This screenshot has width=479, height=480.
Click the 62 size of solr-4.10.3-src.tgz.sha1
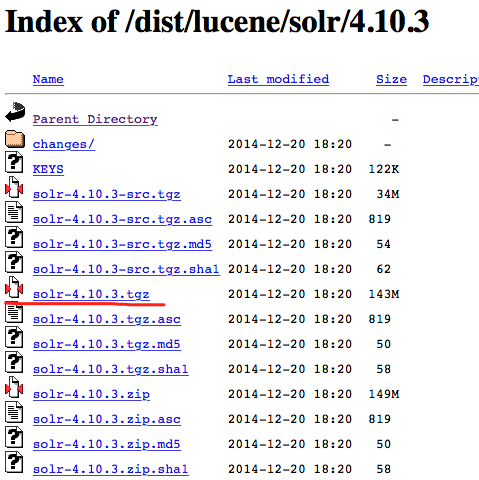pos(384,269)
